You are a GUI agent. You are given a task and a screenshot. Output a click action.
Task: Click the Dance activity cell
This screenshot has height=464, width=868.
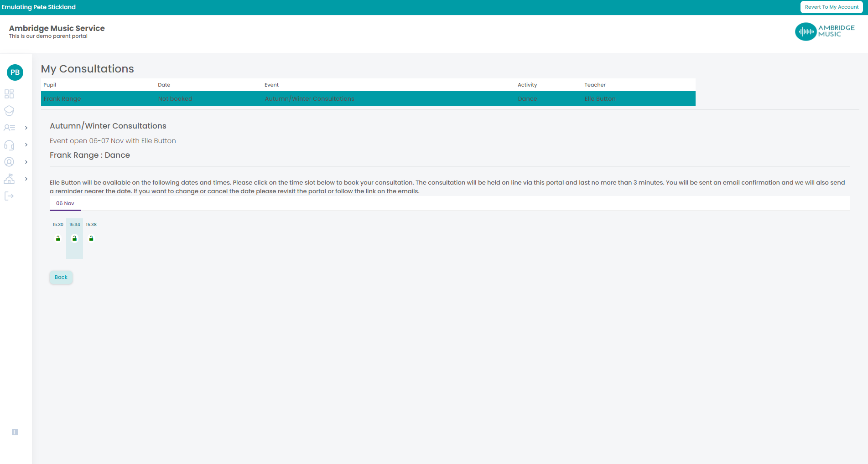tap(527, 98)
